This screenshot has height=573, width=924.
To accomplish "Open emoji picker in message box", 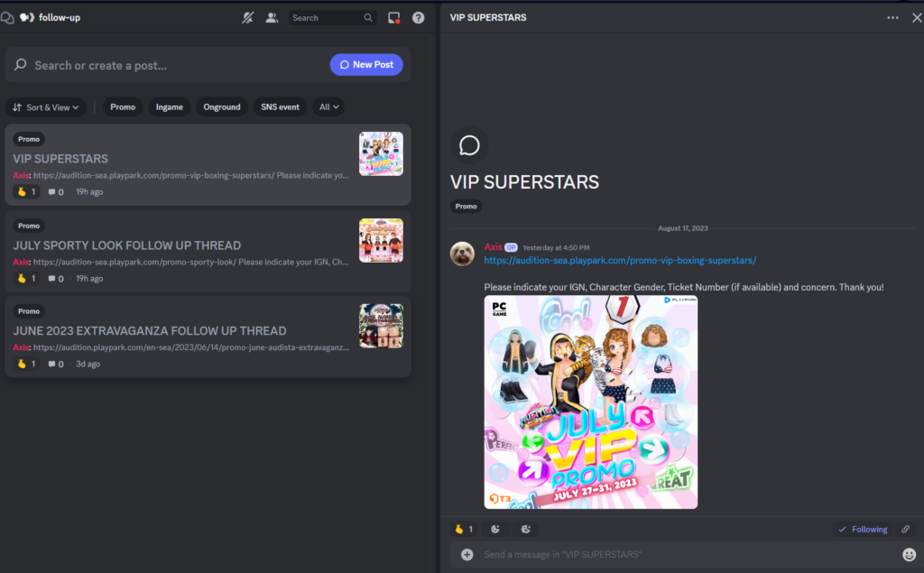I will click(909, 554).
